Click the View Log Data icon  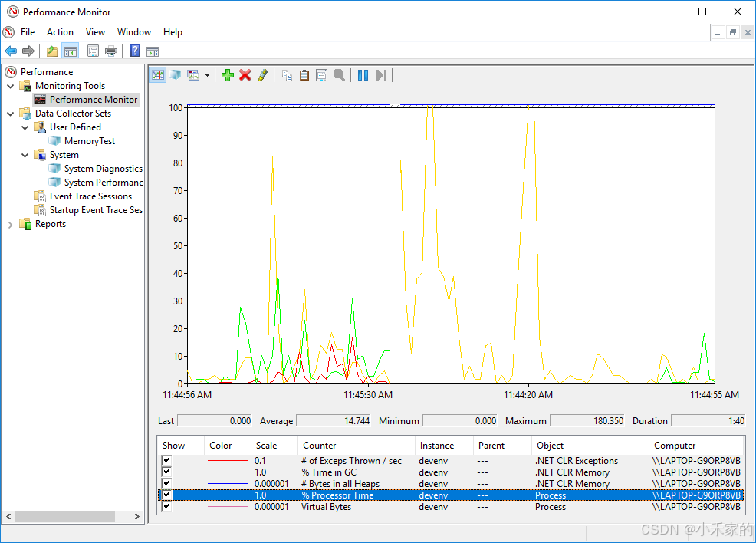pos(176,75)
